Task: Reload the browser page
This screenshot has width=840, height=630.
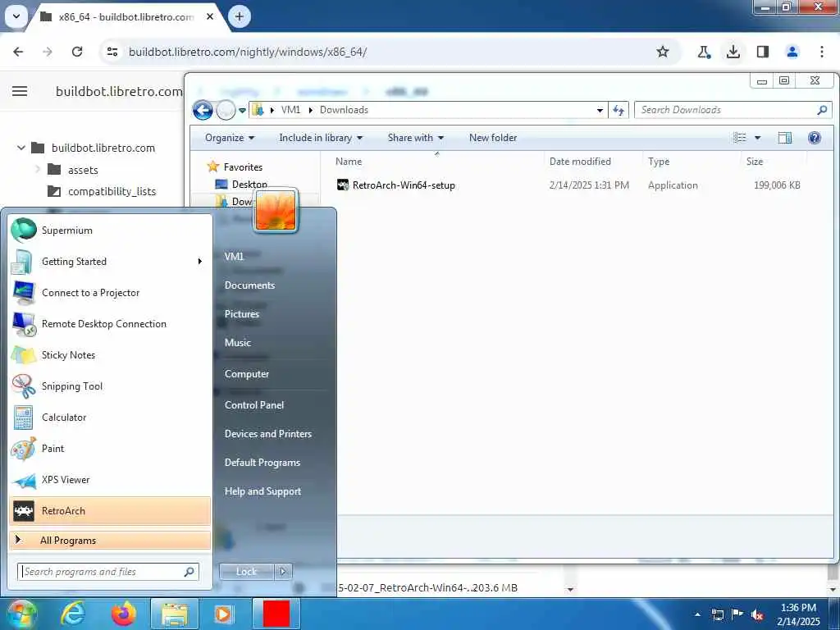Action: coord(77,52)
